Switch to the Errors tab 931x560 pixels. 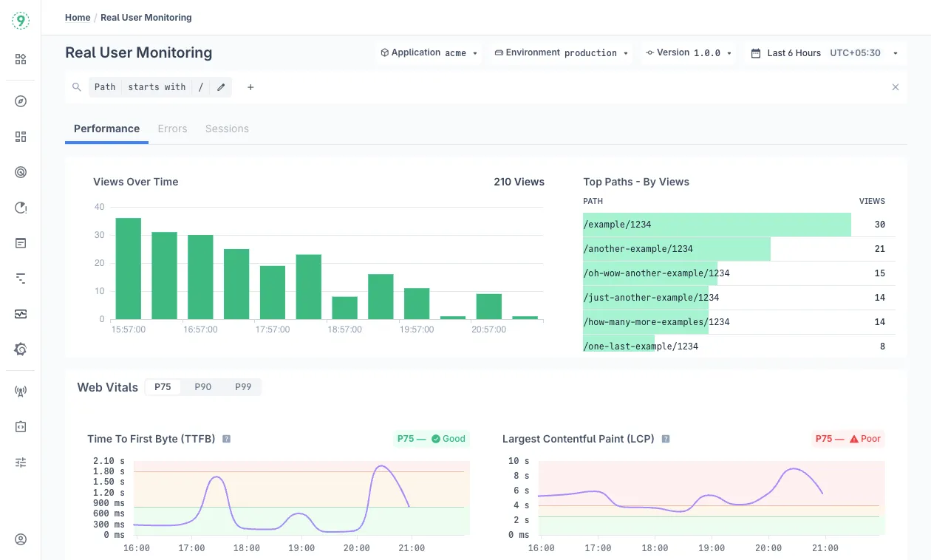pos(172,129)
